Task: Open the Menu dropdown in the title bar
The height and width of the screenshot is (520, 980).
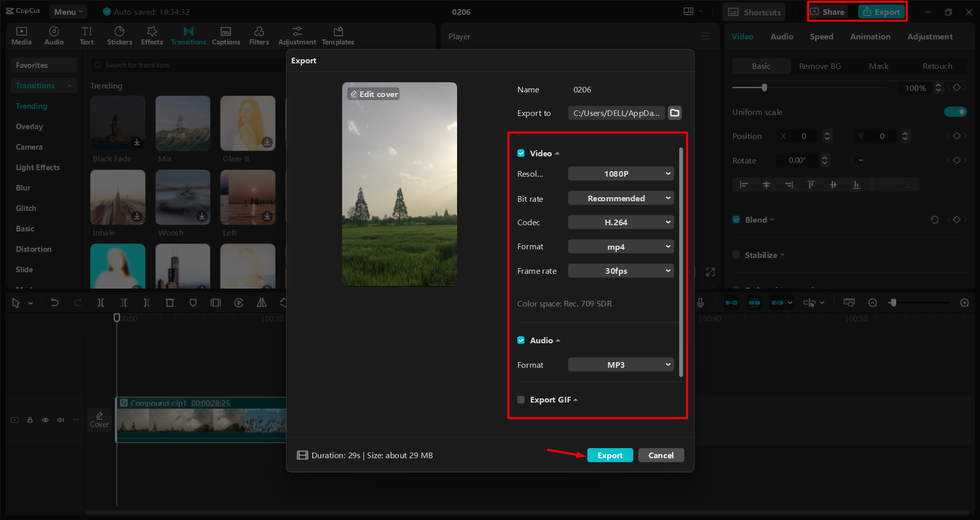Action: pyautogui.click(x=68, y=11)
